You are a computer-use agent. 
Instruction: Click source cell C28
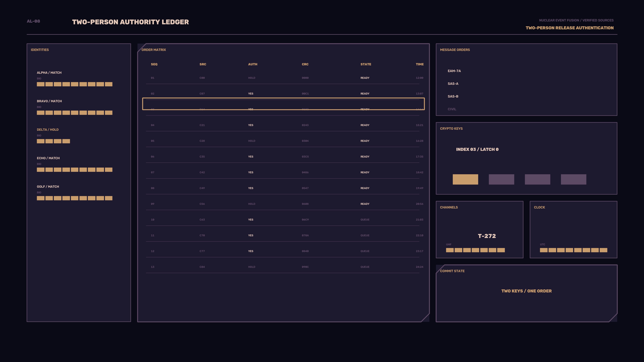click(x=202, y=141)
